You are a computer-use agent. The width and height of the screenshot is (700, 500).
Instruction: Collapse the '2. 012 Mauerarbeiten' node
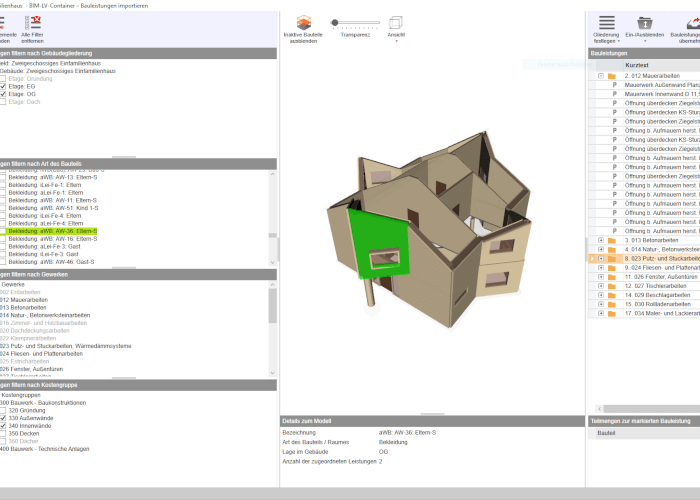click(601, 76)
